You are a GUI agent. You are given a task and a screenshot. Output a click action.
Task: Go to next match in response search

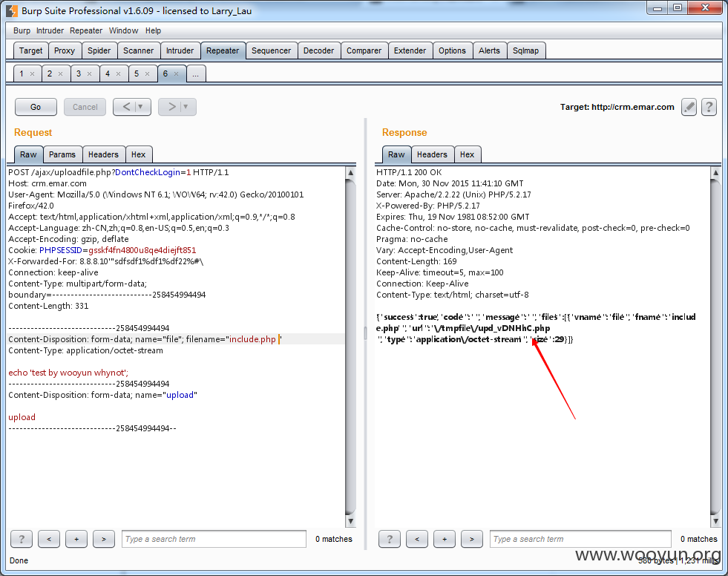[x=472, y=539]
